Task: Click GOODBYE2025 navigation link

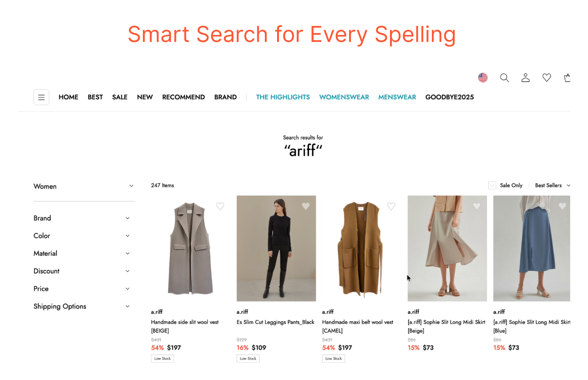Action: [x=450, y=97]
